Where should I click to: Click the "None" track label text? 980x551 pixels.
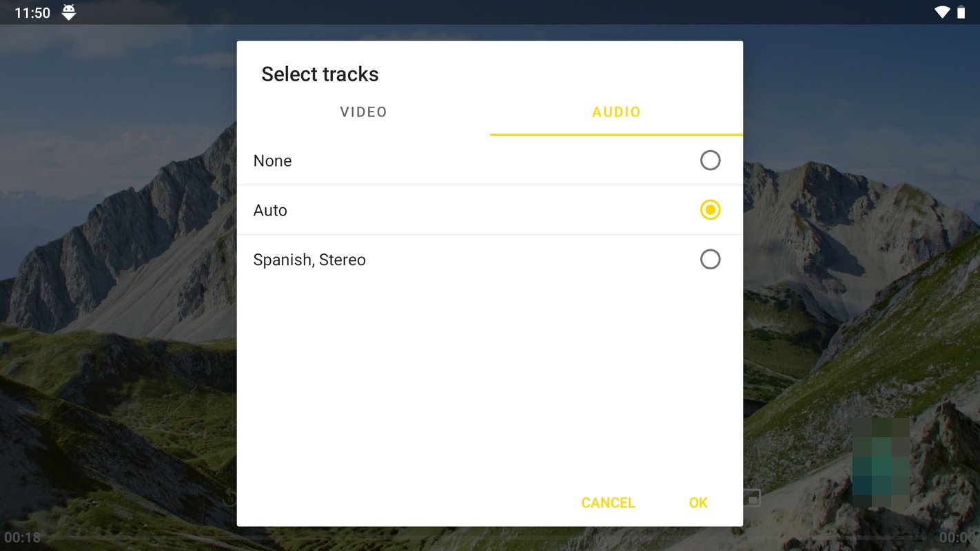[x=272, y=160]
